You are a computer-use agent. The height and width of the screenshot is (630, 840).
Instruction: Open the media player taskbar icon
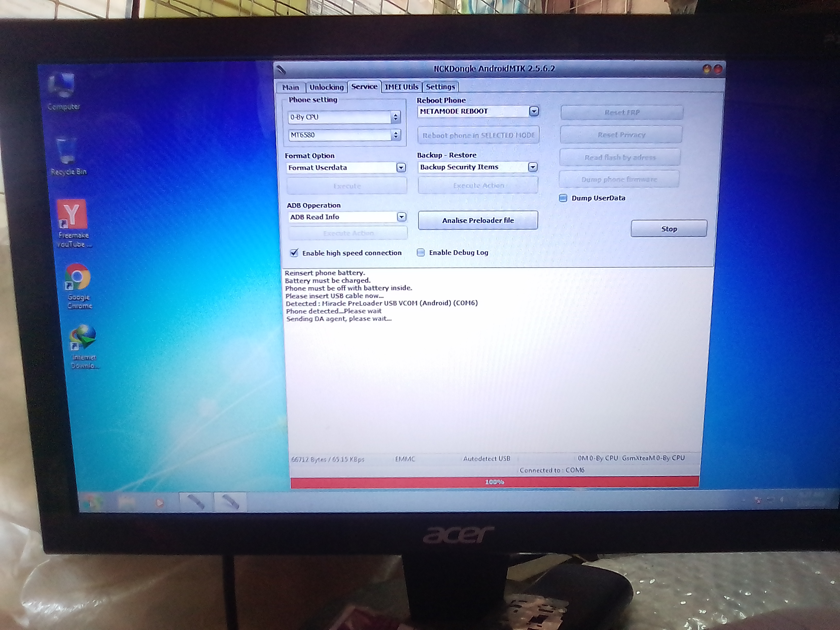(160, 503)
